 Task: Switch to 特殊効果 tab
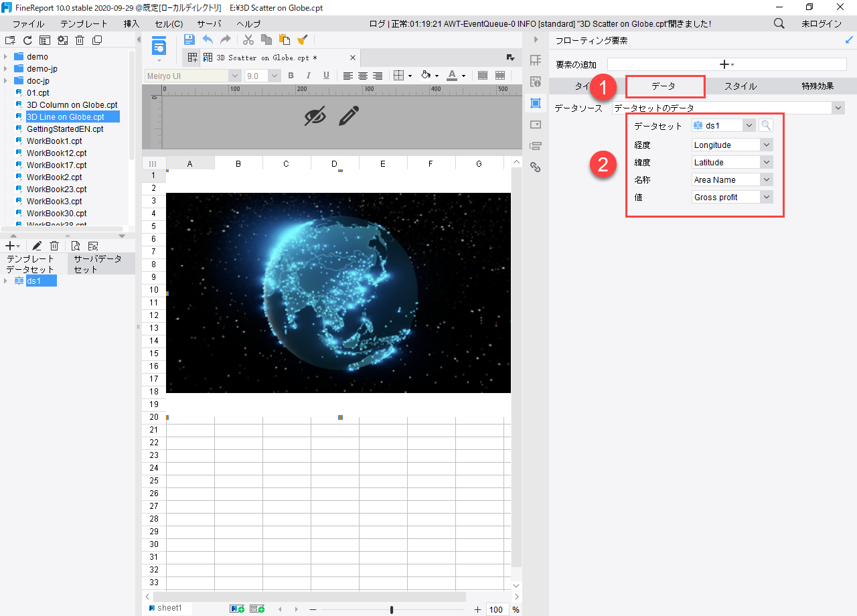(x=817, y=86)
